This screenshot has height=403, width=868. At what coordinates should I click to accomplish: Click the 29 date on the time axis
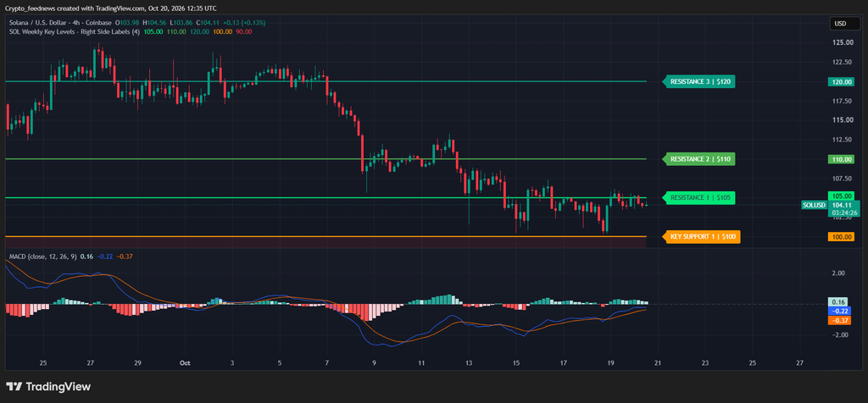pyautogui.click(x=138, y=363)
